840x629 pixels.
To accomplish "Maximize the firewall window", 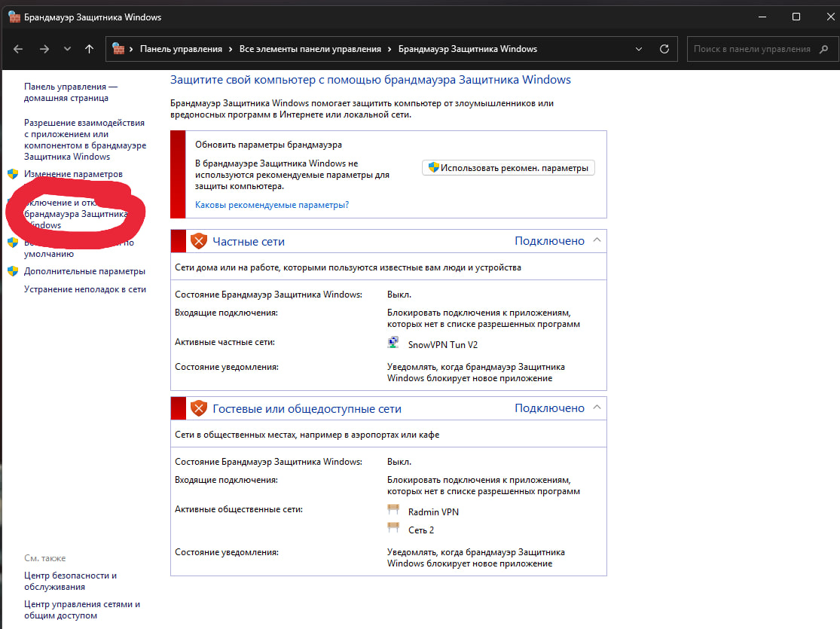I will (796, 17).
